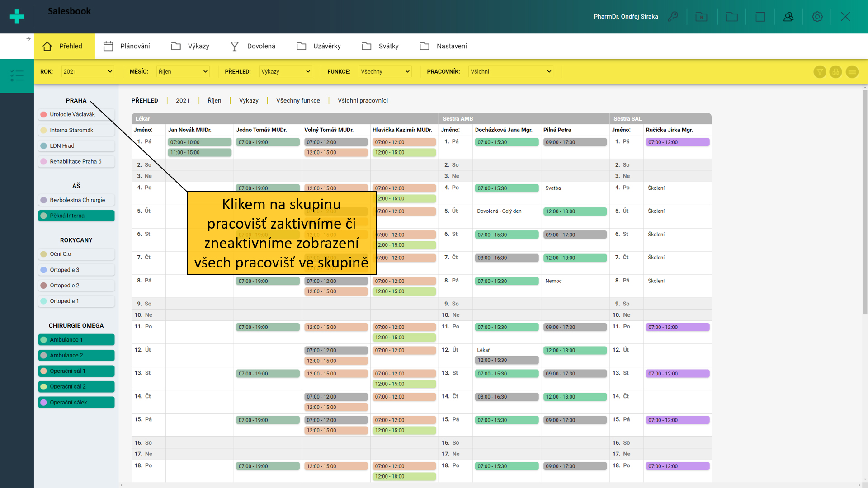Click the print icon in yellow bar
This screenshot has width=868, height=488.
(x=835, y=72)
